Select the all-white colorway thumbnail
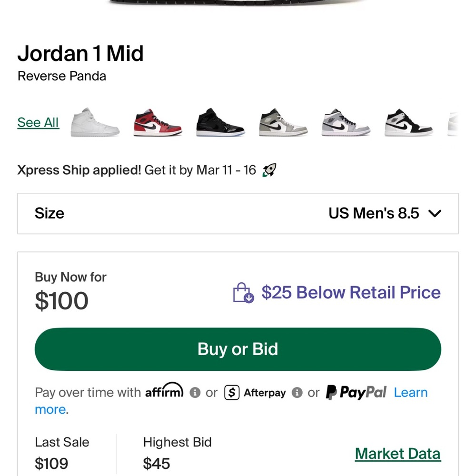Image resolution: width=476 pixels, height=476 pixels. (94, 123)
